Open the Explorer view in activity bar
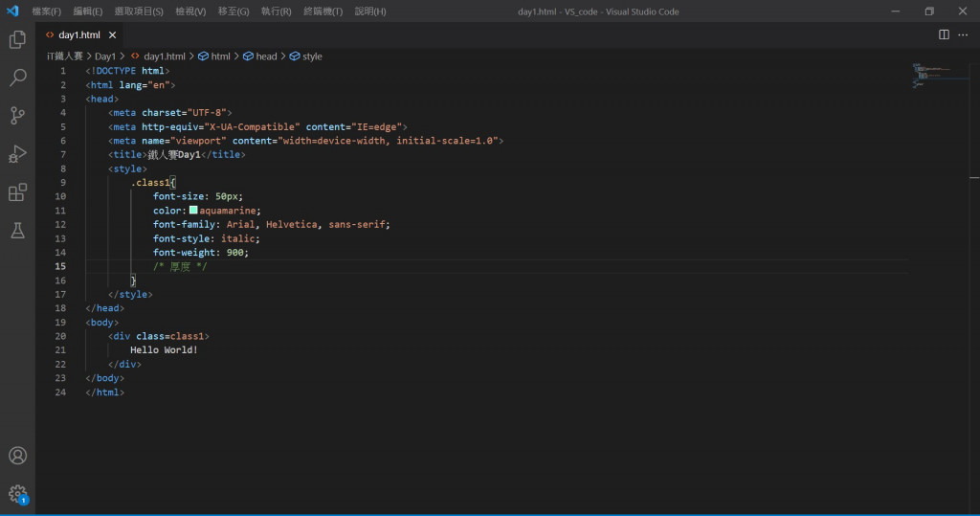This screenshot has height=516, width=980. 17,40
